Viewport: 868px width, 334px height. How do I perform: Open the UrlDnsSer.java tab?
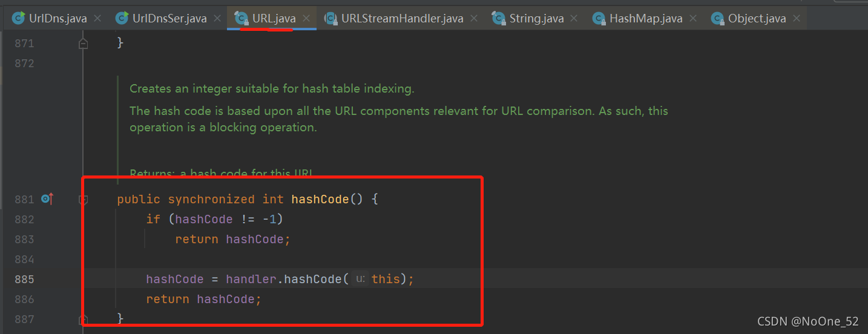click(169, 19)
